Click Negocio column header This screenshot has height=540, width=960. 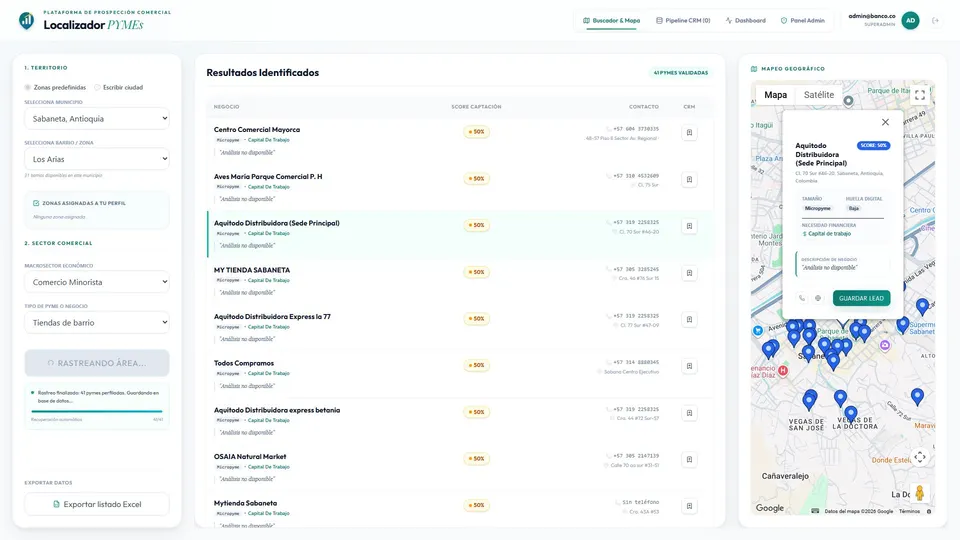[227, 107]
